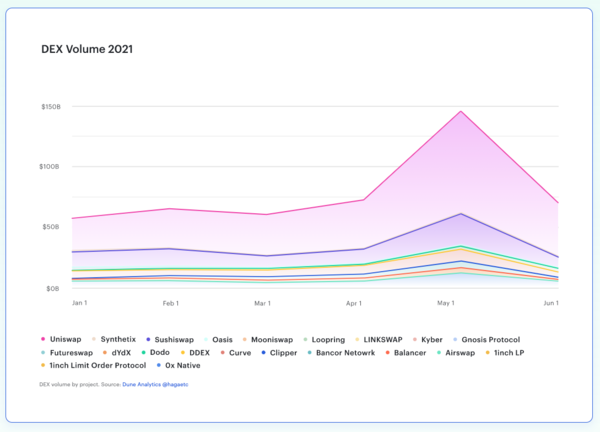The height and width of the screenshot is (432, 600).
Task: Click the Mar 1 x-axis label
Action: click(262, 303)
